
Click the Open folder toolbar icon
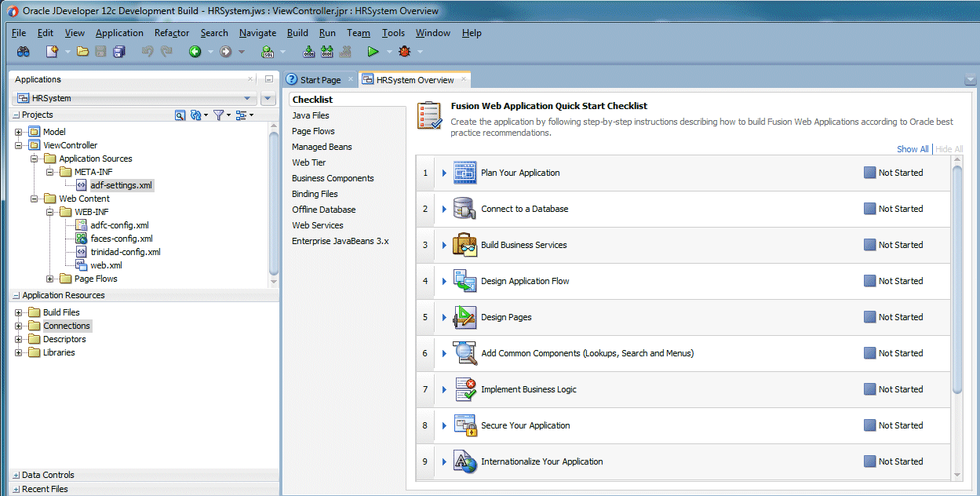pyautogui.click(x=82, y=52)
